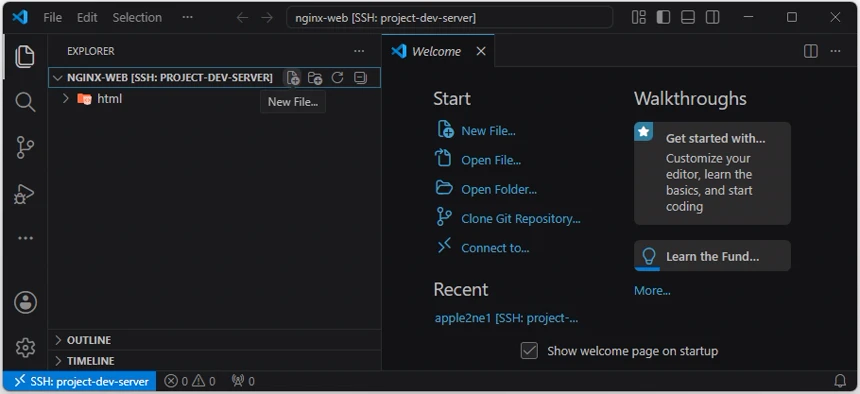This screenshot has width=860, height=394.
Task: Show additional activity bar views ellipsis
Action: [25, 238]
